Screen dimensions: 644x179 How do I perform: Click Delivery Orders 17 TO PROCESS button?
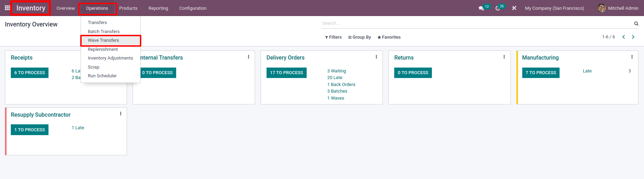pos(286,73)
